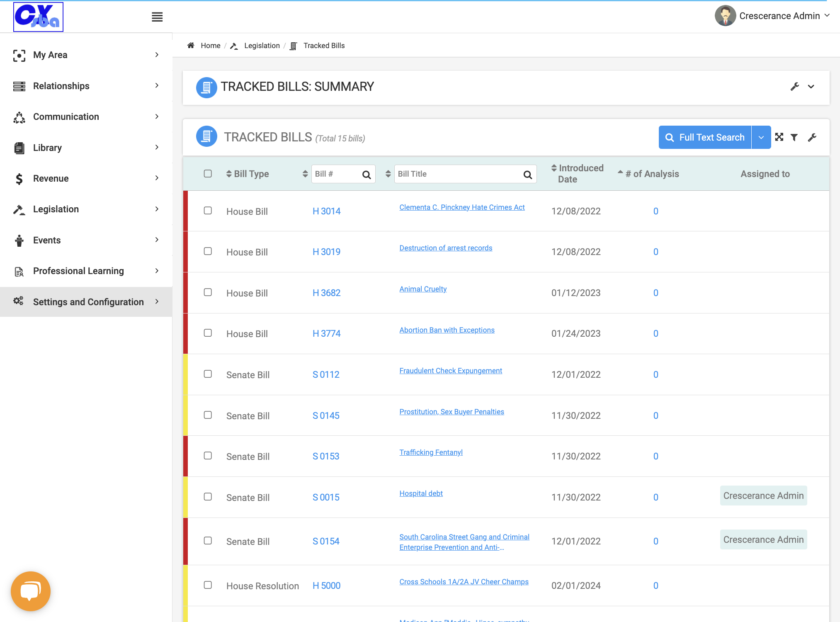The image size is (840, 622).
Task: Click wrench icon beside the filter funnel
Action: coord(812,137)
